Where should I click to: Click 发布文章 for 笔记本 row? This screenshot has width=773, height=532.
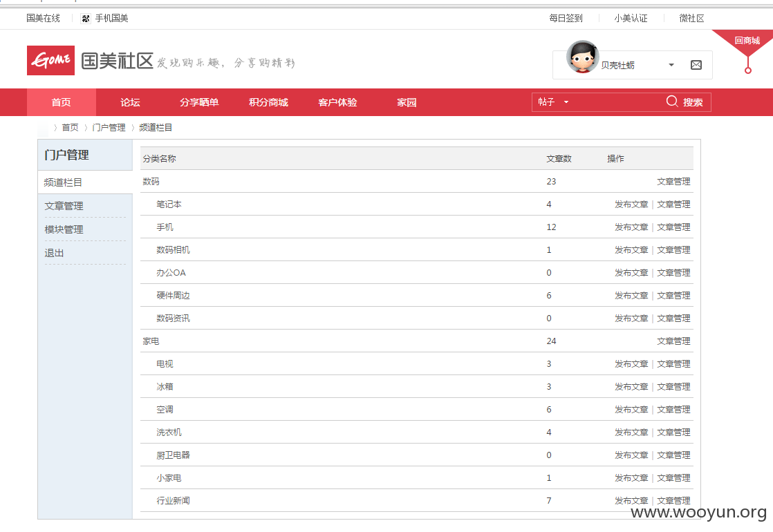pyautogui.click(x=631, y=205)
